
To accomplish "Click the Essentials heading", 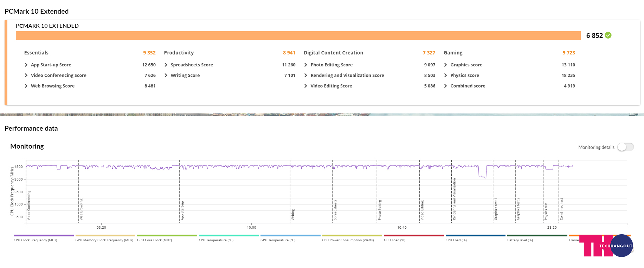I will (x=36, y=53).
